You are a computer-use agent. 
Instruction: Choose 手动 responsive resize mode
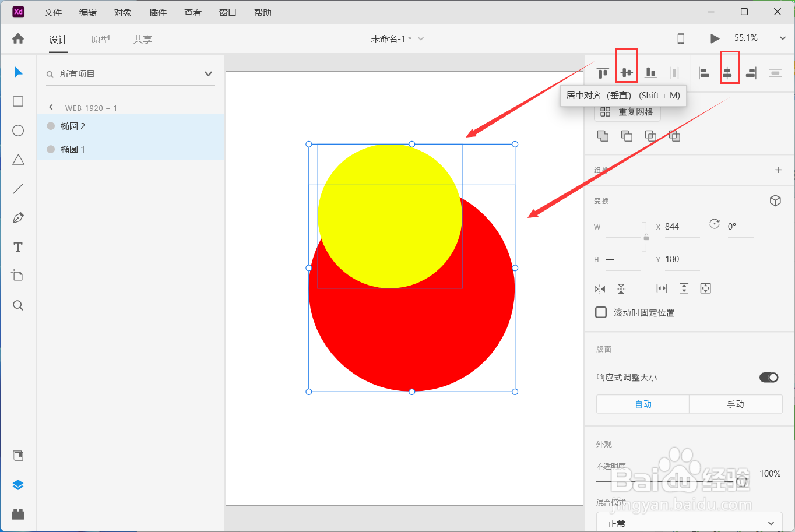736,404
